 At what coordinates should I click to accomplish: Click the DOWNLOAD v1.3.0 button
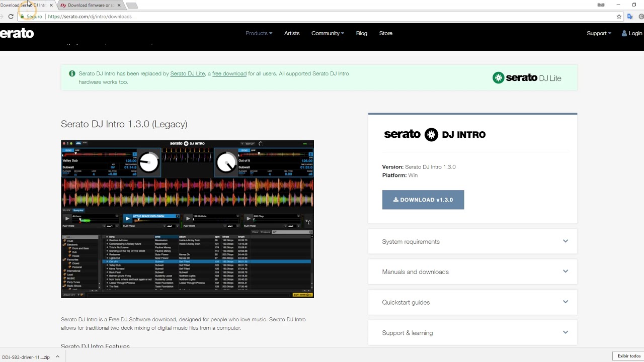(x=423, y=200)
